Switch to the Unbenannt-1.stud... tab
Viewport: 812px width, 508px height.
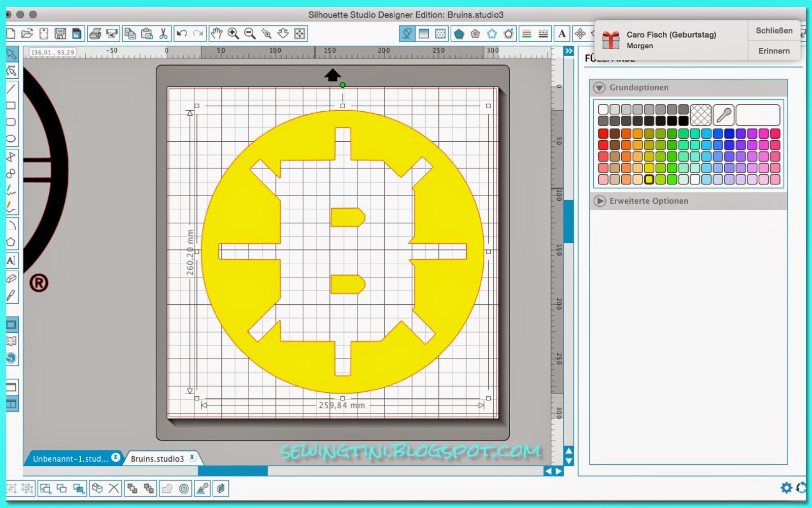pos(70,459)
